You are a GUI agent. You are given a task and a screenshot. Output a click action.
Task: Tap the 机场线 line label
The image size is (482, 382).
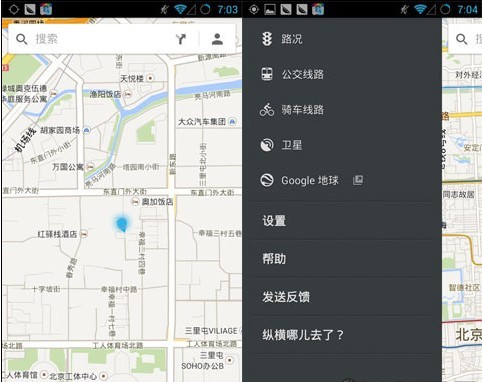[25, 140]
